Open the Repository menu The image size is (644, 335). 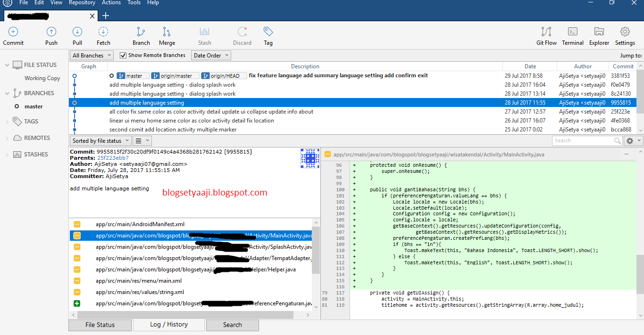(x=82, y=3)
